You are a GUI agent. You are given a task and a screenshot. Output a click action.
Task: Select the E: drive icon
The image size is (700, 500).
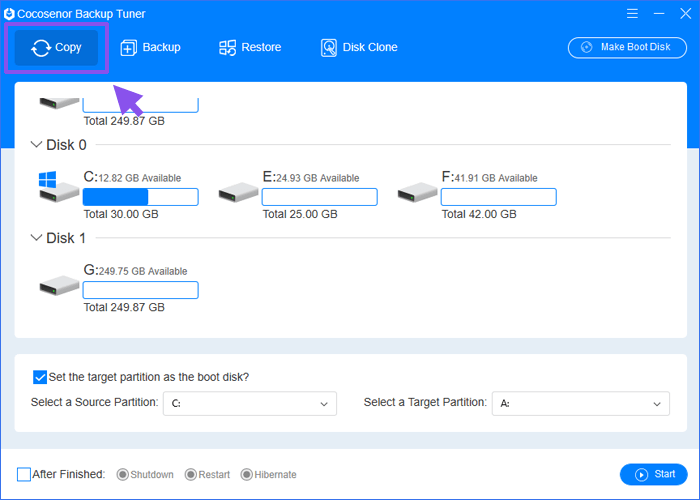(238, 192)
